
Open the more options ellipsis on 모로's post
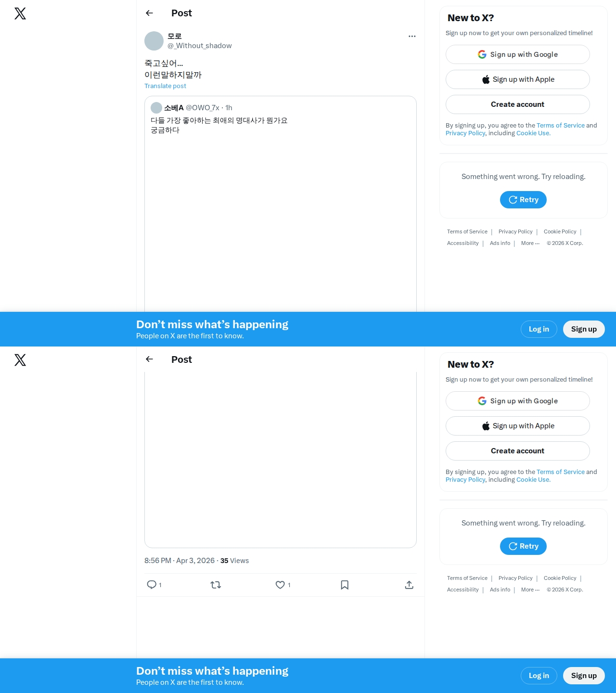point(412,36)
